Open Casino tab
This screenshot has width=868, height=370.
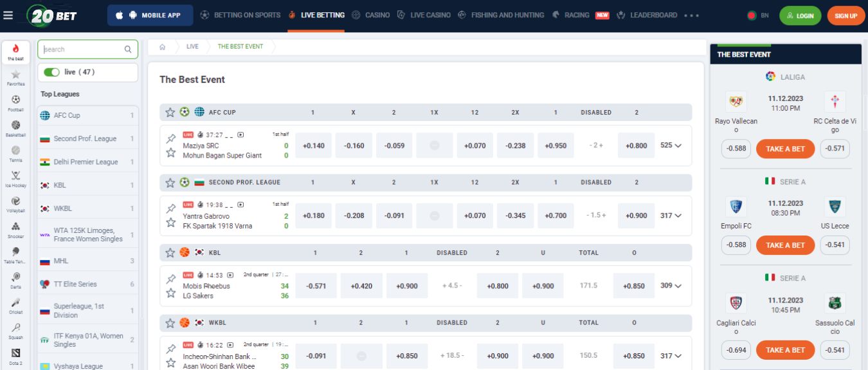(371, 15)
